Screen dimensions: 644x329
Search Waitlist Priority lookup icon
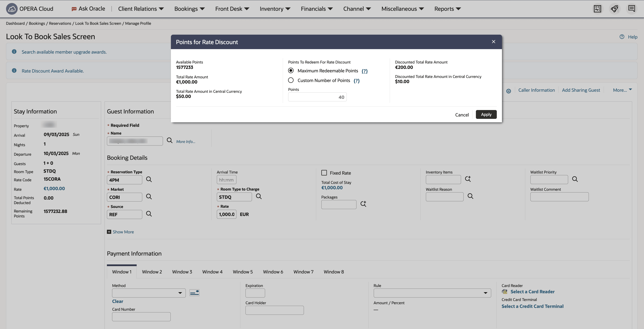(575, 179)
